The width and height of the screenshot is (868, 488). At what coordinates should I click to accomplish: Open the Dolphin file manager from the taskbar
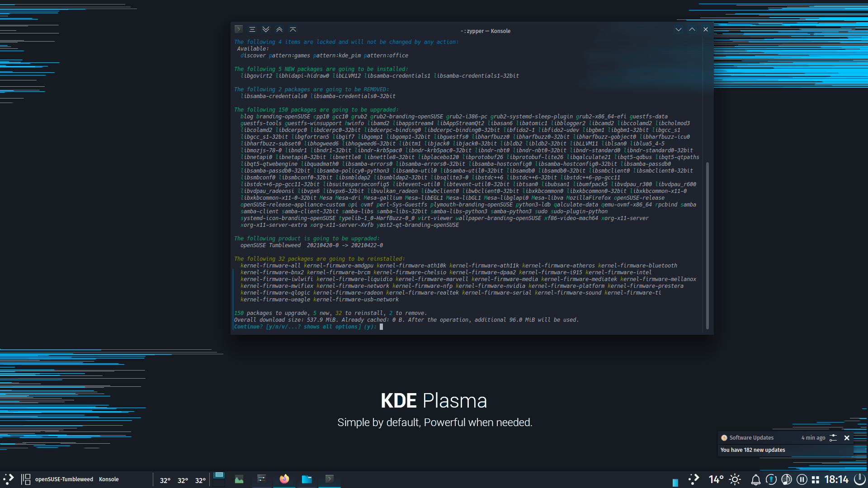307,479
